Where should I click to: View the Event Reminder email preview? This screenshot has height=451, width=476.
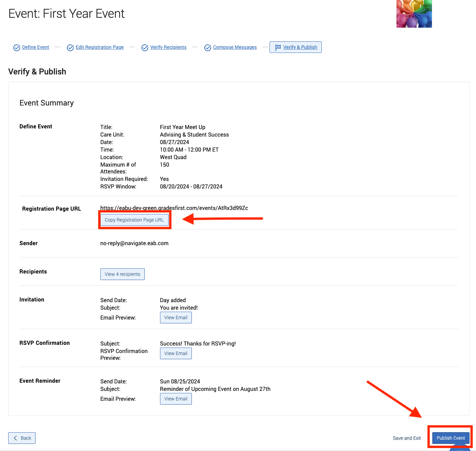(176, 399)
